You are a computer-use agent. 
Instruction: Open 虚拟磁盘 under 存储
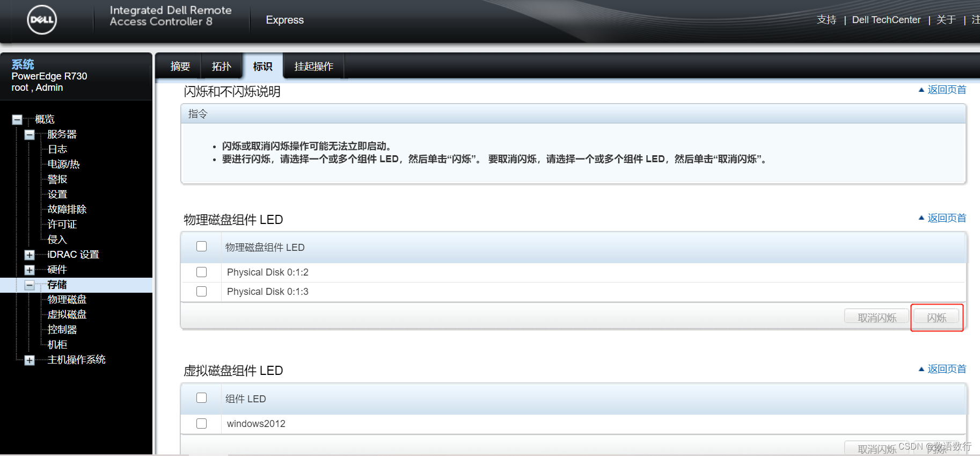click(x=67, y=315)
